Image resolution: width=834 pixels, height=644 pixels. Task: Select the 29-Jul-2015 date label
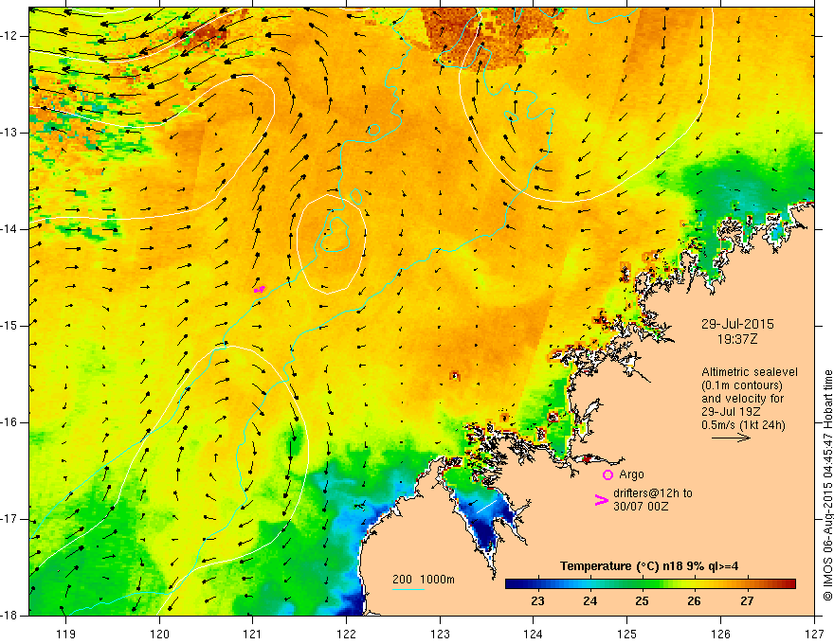coord(737,324)
